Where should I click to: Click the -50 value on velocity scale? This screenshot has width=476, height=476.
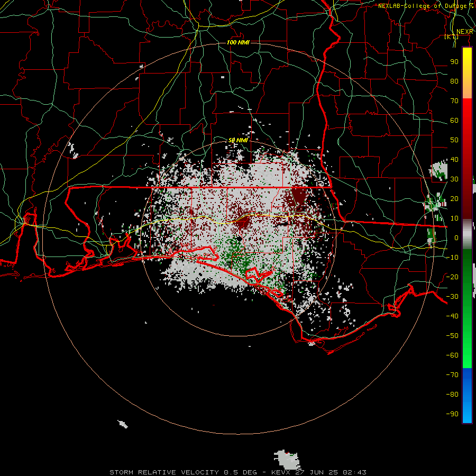click(452, 336)
